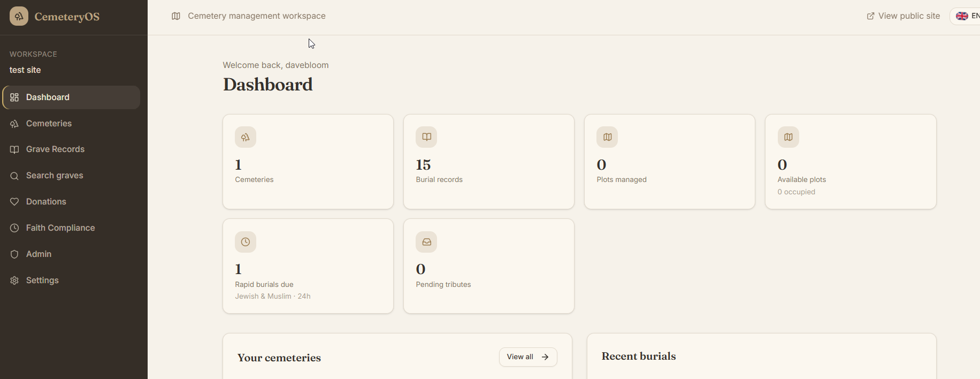Click the 'Recent burials' heading
Viewport: 980px width, 379px height.
639,356
